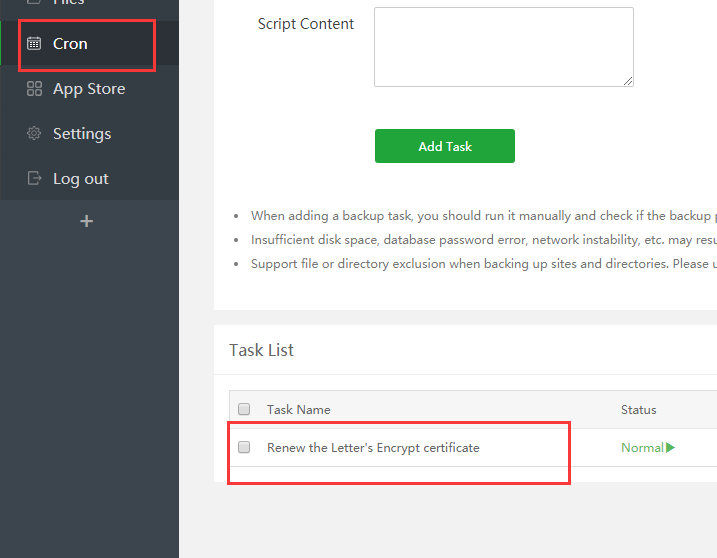
Task: Click the Task Name column header
Action: 298,409
